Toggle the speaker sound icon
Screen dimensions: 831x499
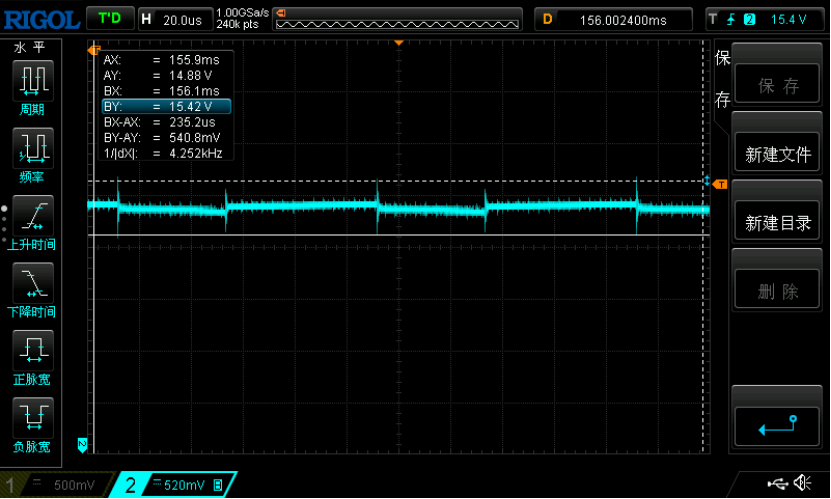tap(802, 483)
